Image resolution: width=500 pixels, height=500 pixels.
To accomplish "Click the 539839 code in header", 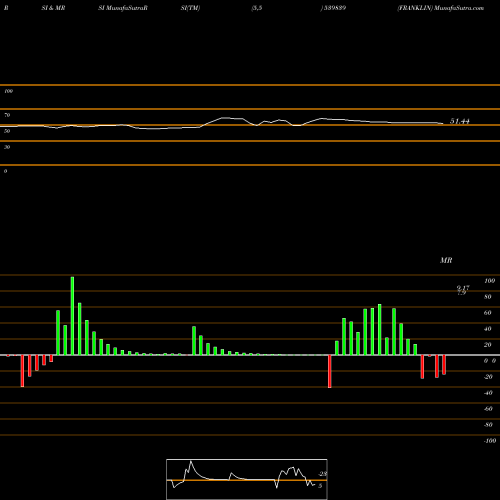I will click(334, 8).
